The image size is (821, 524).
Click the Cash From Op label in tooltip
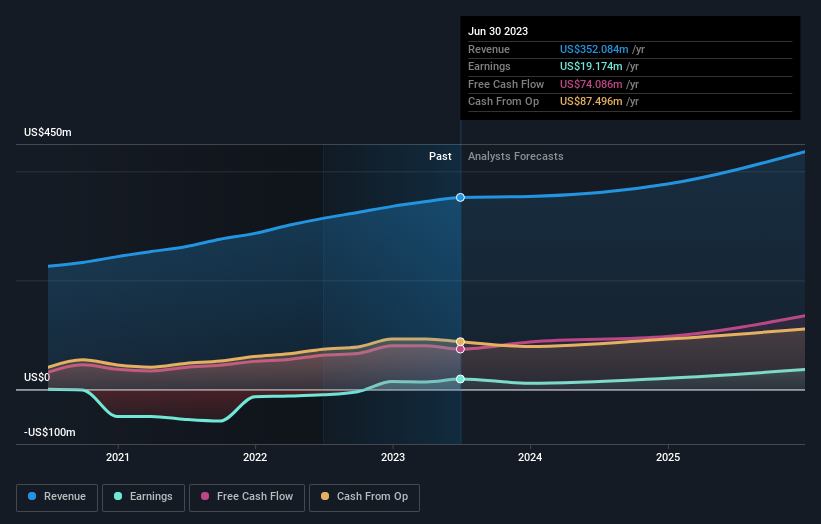[503, 102]
